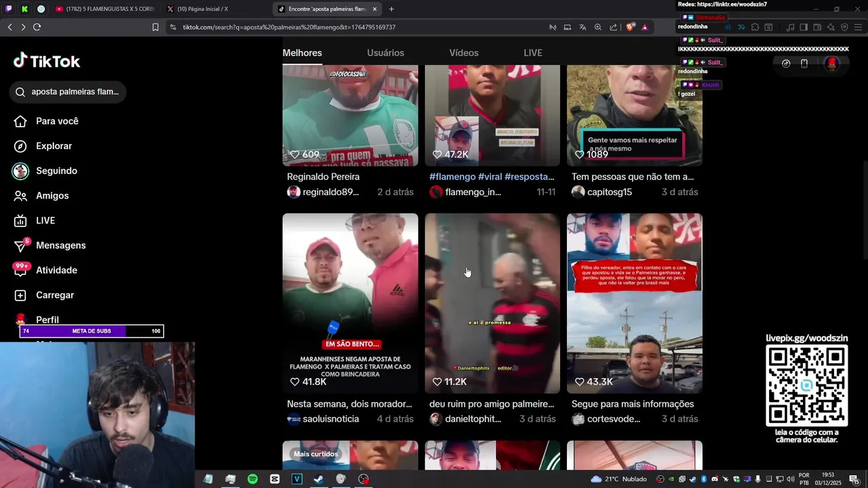
Task: Open Mensagens inbox
Action: click(50, 245)
